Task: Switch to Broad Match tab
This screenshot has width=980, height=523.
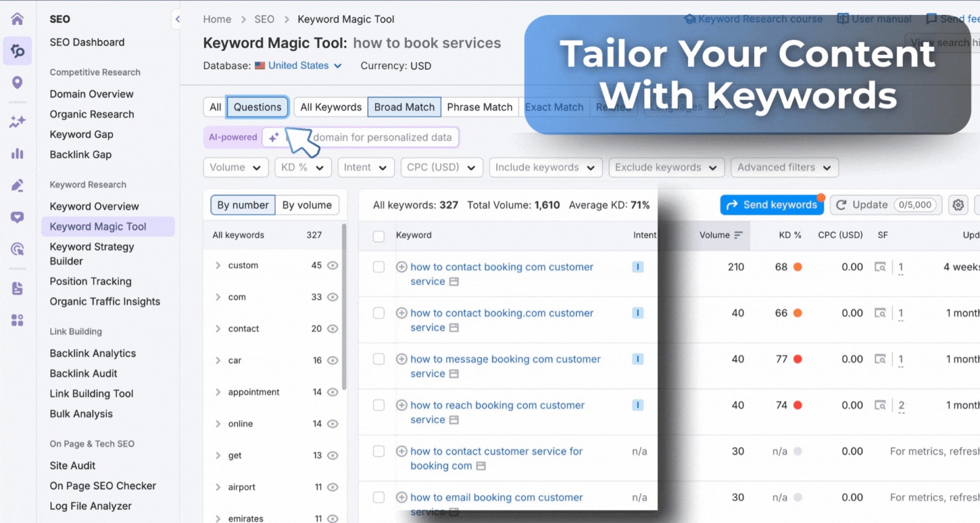Action: [x=404, y=107]
